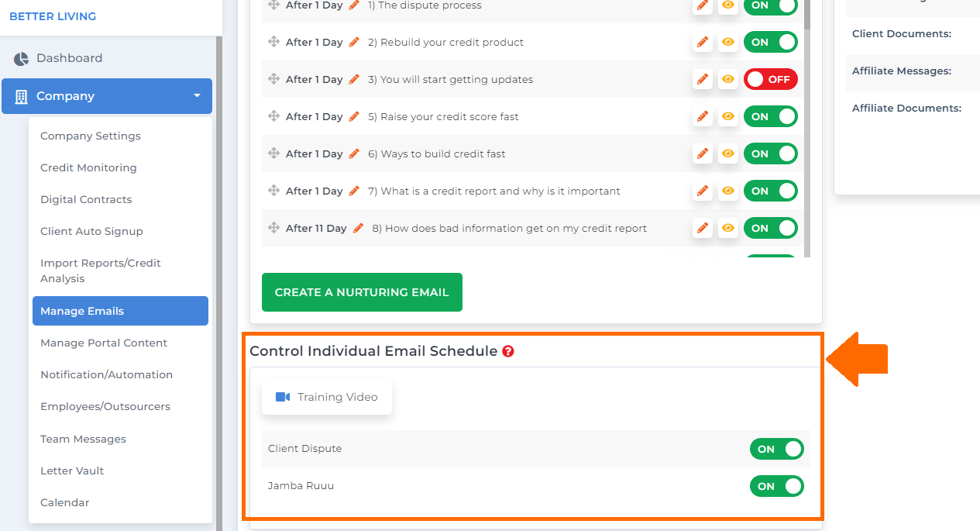Viewport: 980px width, 531px height.
Task: Click Create a Nurturing Email button
Action: [x=362, y=292]
